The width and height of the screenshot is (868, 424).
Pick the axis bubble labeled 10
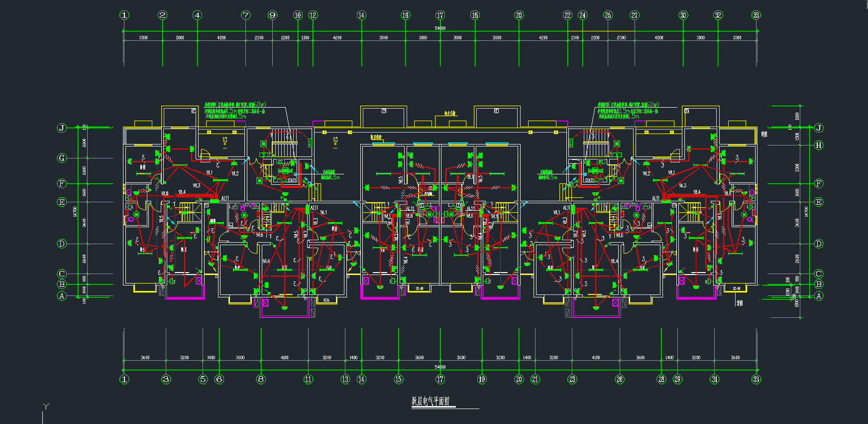tap(298, 15)
